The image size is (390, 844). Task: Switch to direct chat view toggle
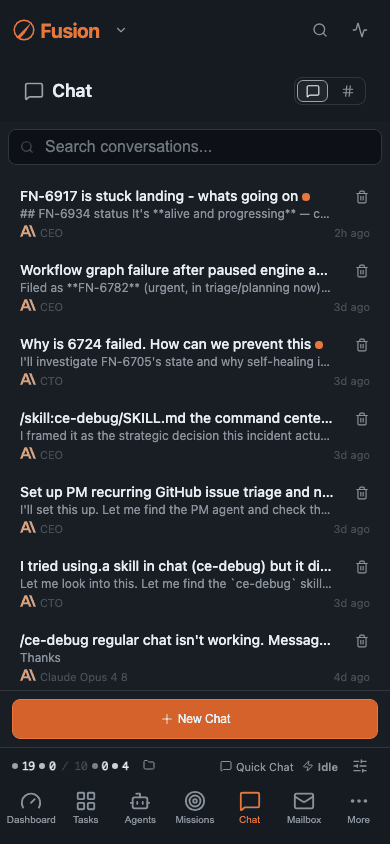click(313, 91)
